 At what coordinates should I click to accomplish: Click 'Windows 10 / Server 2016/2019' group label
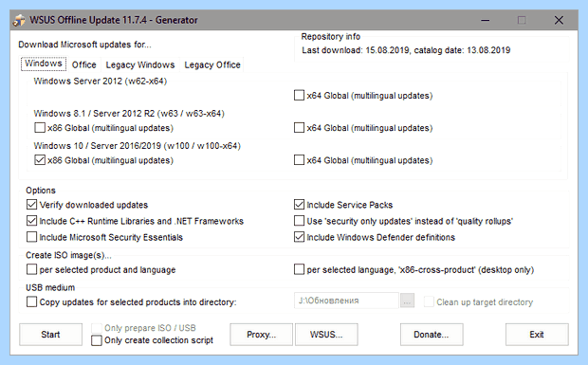138,146
